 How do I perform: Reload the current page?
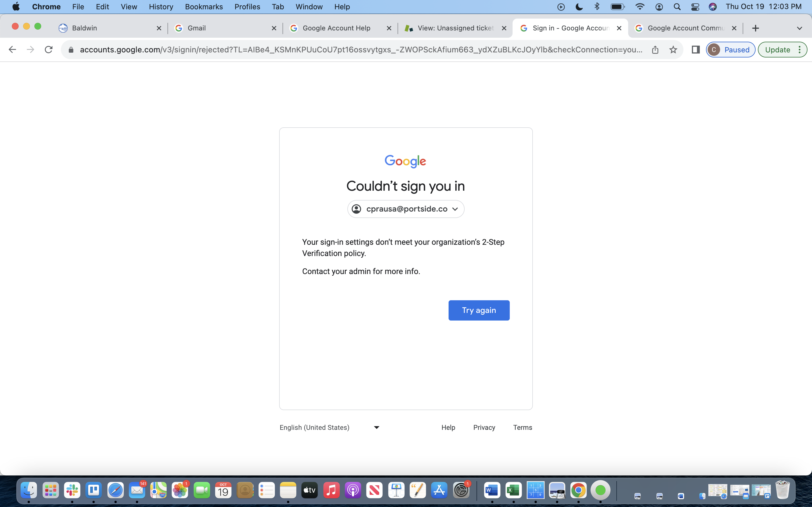point(49,50)
